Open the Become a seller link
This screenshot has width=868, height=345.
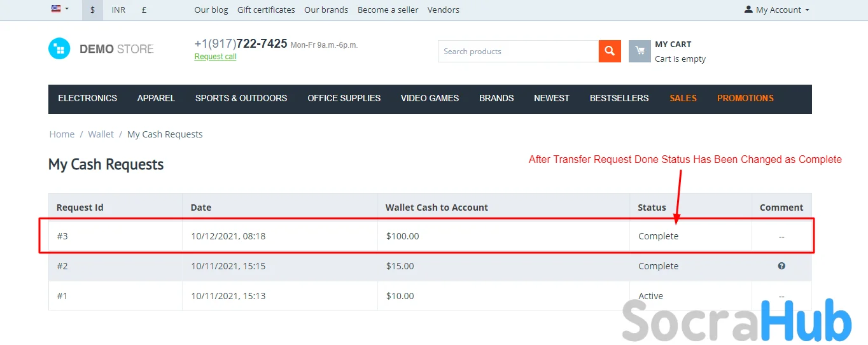pyautogui.click(x=388, y=10)
